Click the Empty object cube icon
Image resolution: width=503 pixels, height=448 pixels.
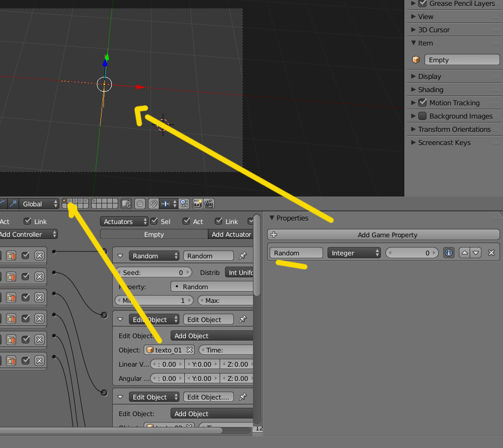pos(416,60)
